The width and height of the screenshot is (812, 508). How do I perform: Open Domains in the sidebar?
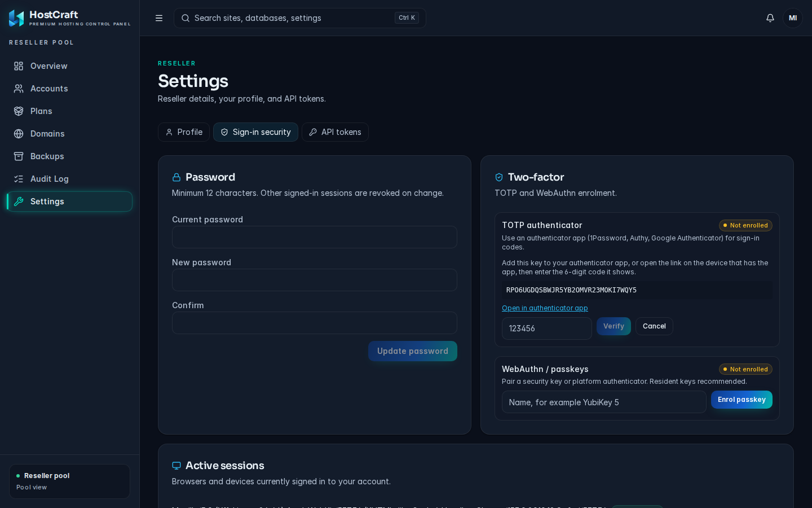(70, 134)
